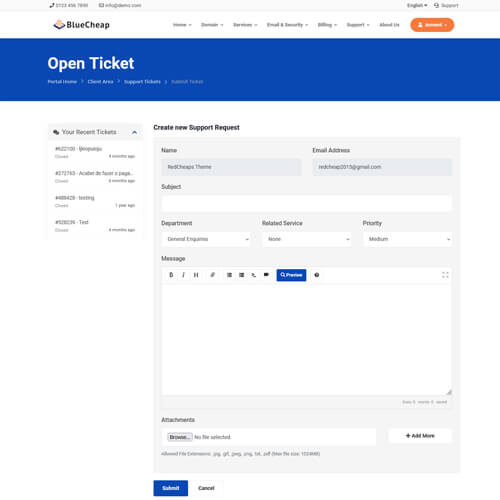Apply italic formatting in message editor

(183, 275)
